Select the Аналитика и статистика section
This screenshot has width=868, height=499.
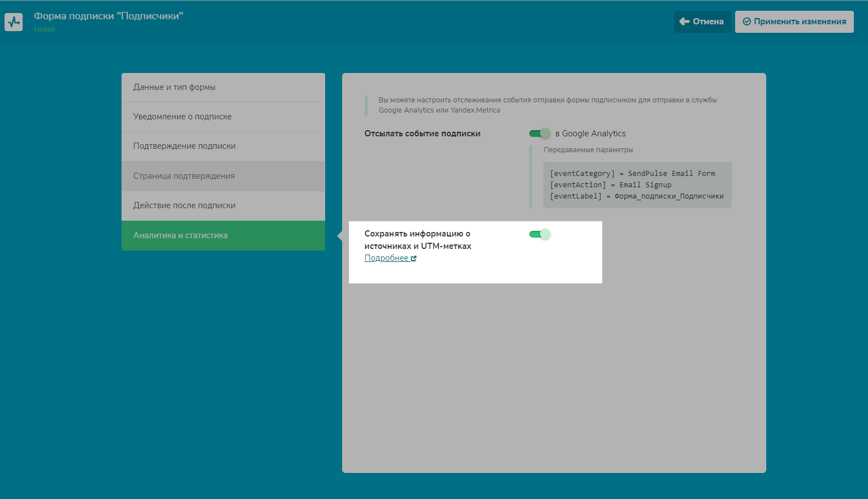click(x=223, y=235)
